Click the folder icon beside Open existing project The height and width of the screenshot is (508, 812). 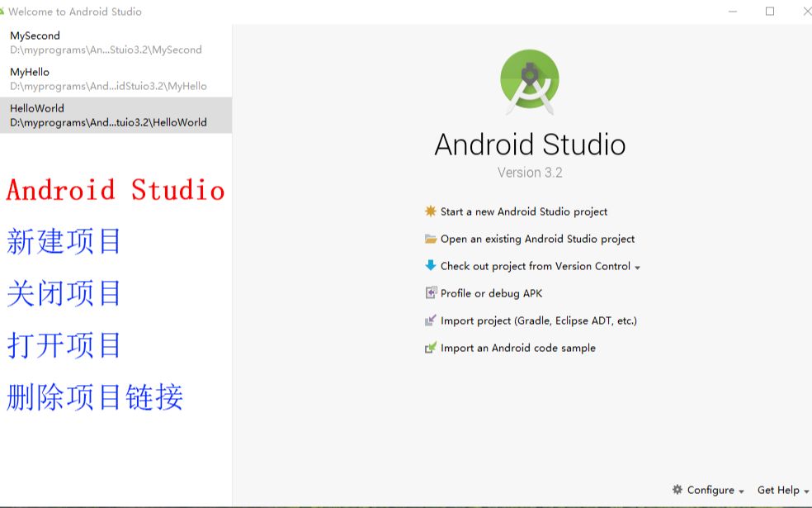pos(429,239)
